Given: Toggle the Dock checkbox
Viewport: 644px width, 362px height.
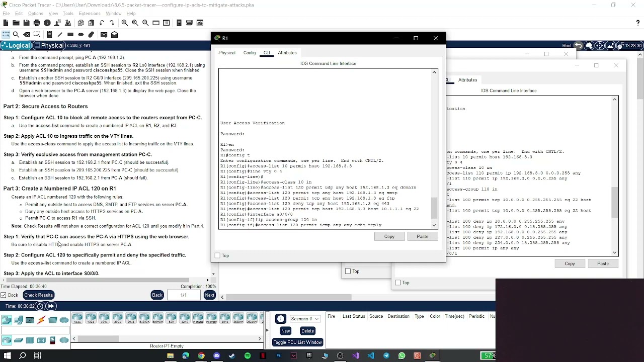Looking at the screenshot, I should pos(4,295).
